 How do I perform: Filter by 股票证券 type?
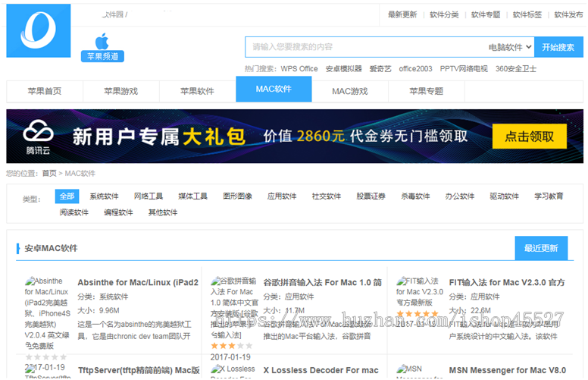pos(371,196)
